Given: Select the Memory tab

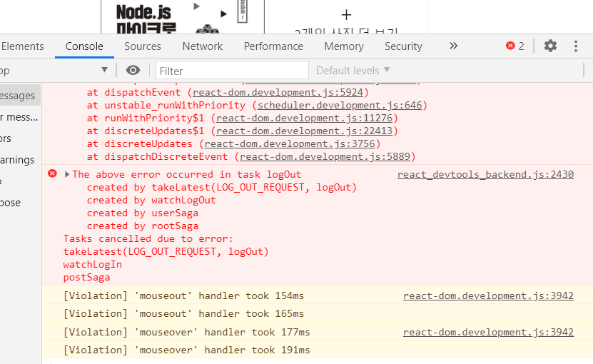Looking at the screenshot, I should click(x=344, y=46).
